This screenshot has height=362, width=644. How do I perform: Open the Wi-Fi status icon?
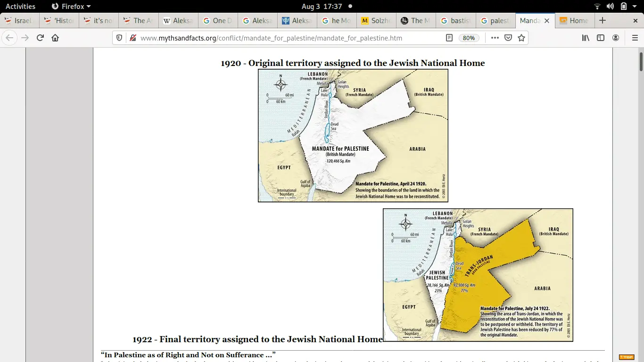pos(597,7)
